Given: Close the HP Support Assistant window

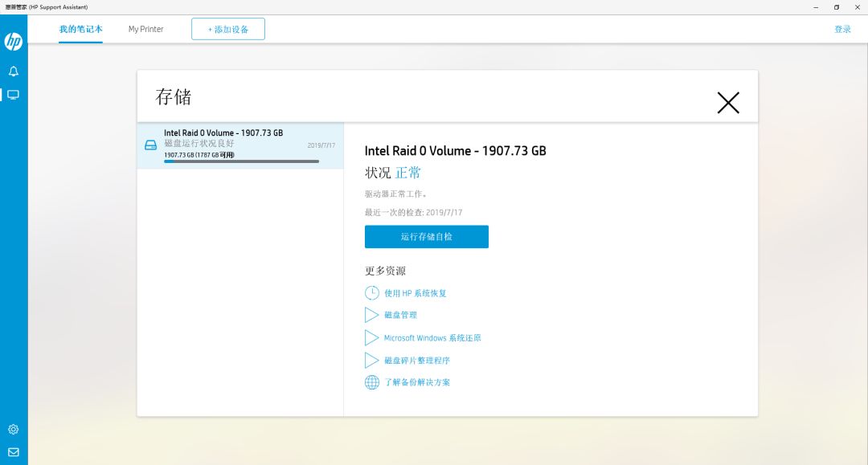Looking at the screenshot, I should click(857, 7).
